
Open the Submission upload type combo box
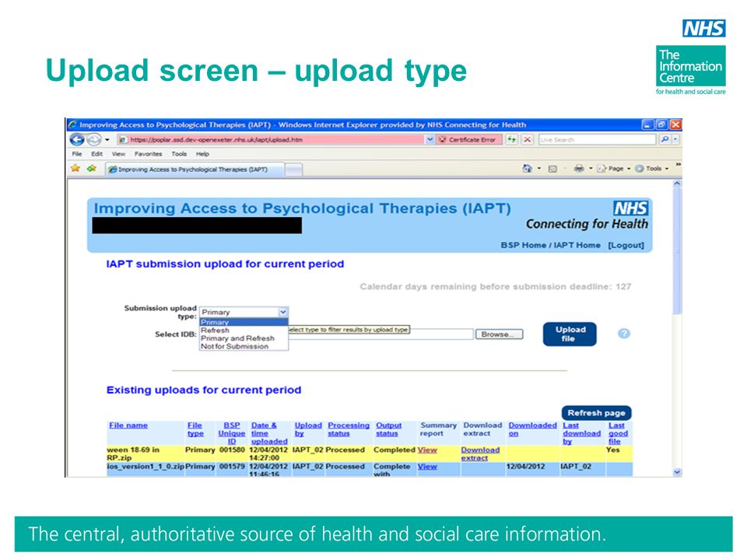pos(244,312)
